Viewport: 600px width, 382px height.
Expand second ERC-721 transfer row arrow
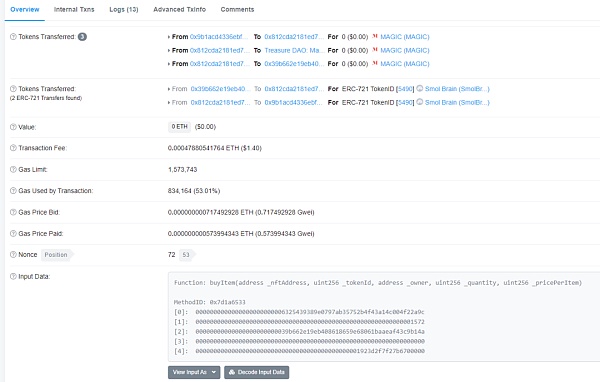click(x=169, y=103)
